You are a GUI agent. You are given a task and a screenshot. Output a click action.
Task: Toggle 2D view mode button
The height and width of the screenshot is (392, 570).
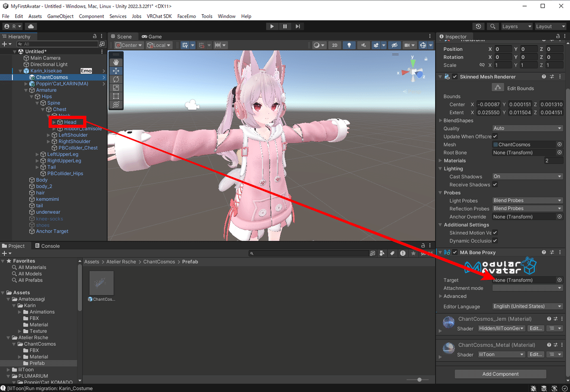pos(335,45)
